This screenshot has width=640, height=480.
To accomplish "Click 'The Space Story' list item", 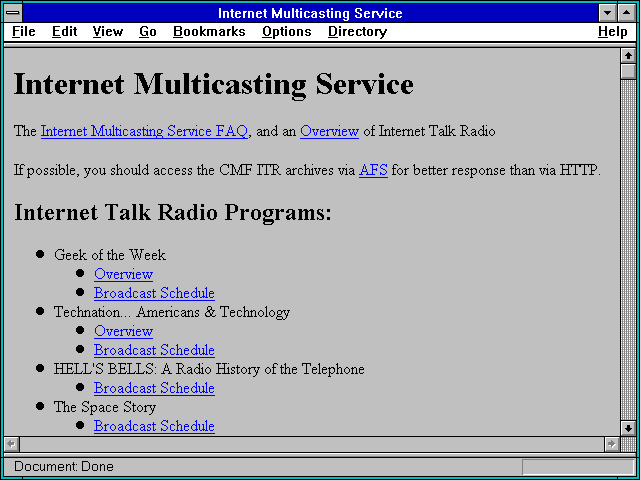I will point(105,407).
